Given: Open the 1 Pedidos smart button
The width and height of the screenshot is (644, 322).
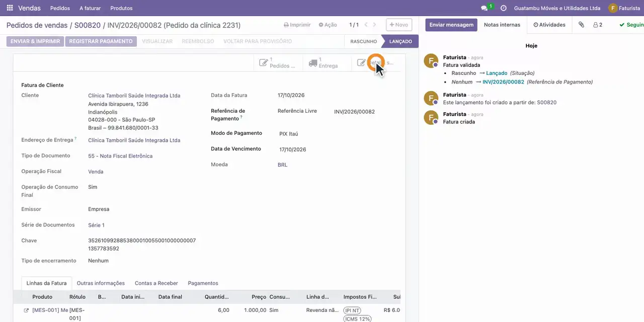Looking at the screenshot, I should [x=278, y=63].
